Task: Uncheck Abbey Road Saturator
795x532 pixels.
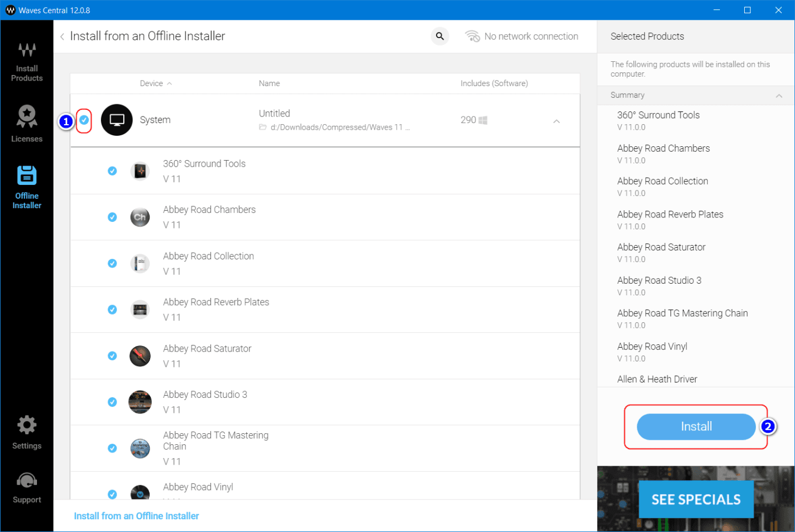Action: pos(112,356)
